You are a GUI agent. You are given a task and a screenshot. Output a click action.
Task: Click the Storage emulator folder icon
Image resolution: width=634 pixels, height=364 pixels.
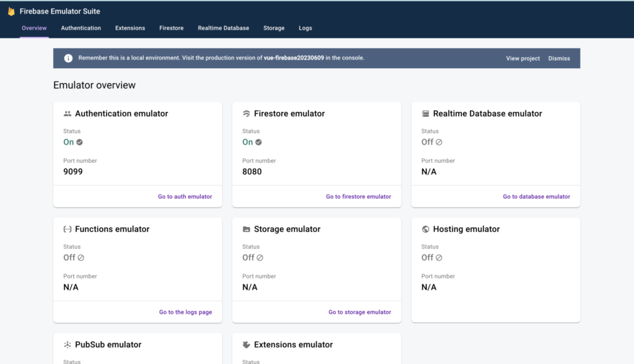pyautogui.click(x=246, y=229)
